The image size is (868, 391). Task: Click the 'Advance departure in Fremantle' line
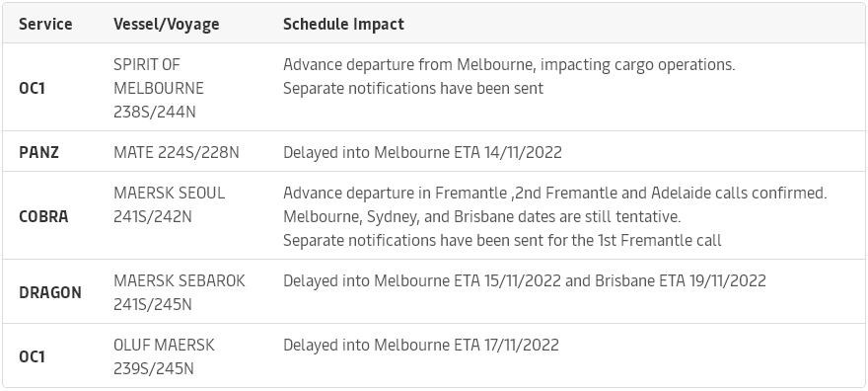click(554, 194)
